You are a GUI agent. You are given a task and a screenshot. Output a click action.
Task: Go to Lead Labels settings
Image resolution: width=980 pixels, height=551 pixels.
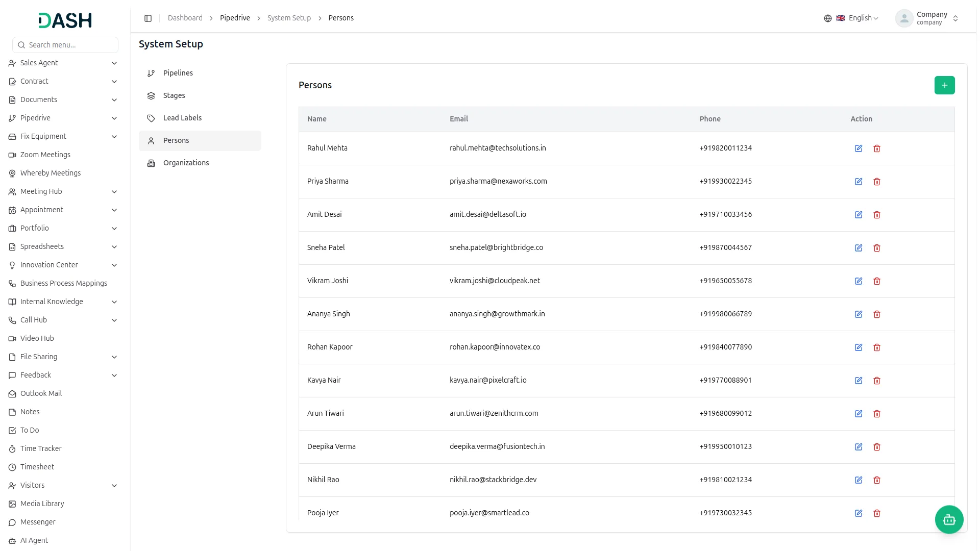[x=200, y=118]
